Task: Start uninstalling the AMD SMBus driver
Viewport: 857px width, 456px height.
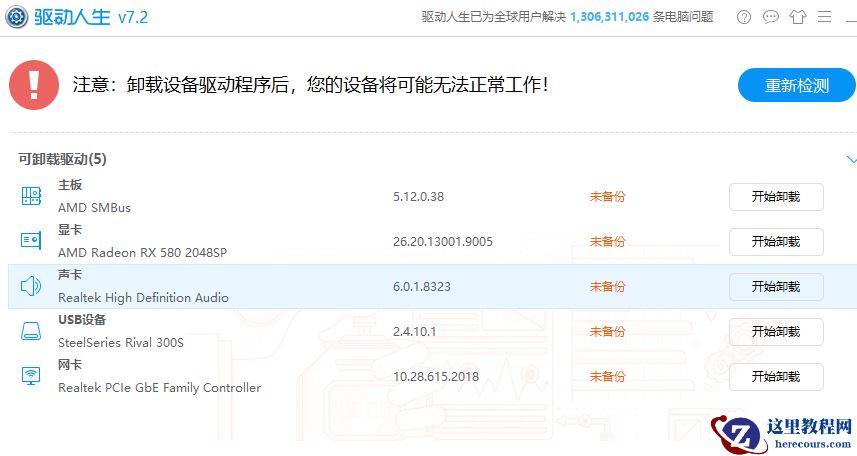Action: pyautogui.click(x=776, y=197)
